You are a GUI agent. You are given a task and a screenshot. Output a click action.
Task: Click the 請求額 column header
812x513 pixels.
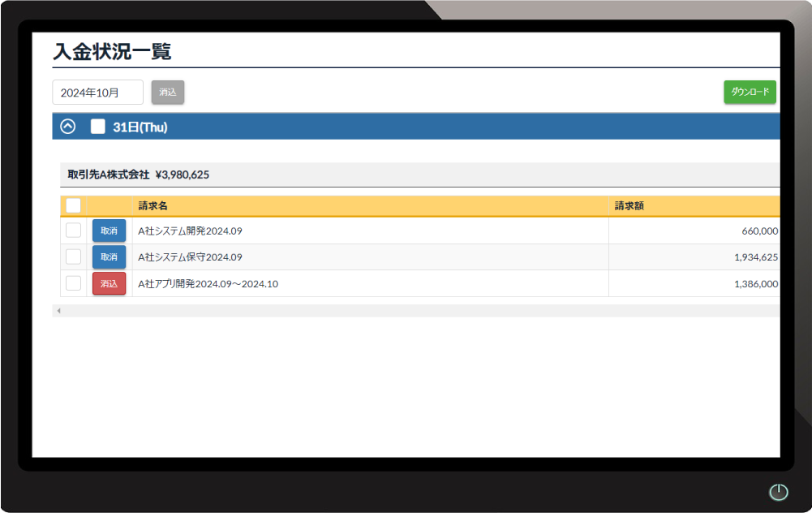(x=694, y=206)
